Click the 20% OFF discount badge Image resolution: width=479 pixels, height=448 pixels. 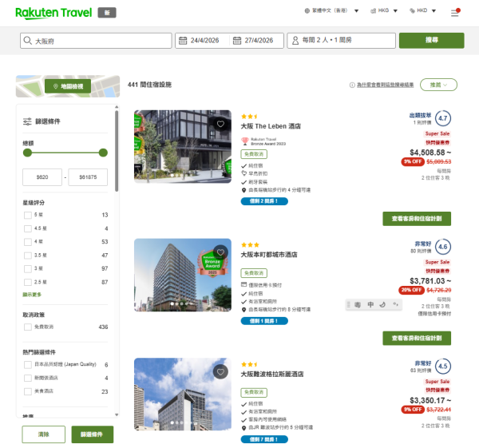(x=411, y=290)
